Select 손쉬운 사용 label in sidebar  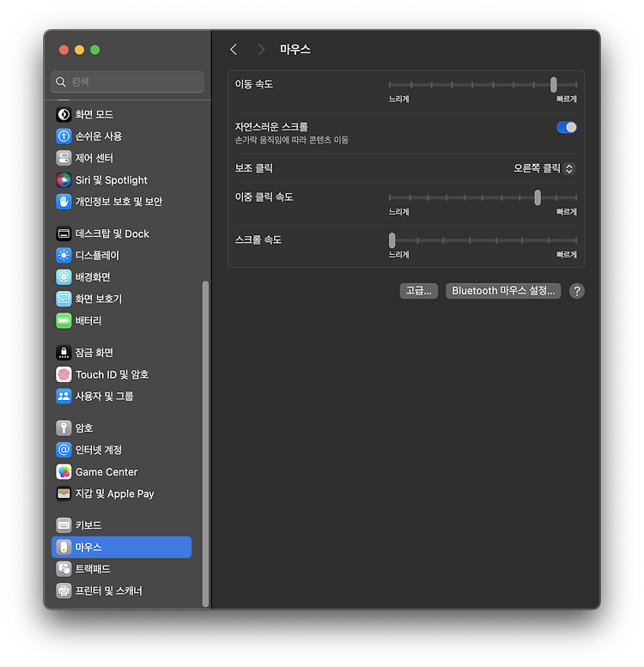point(99,136)
